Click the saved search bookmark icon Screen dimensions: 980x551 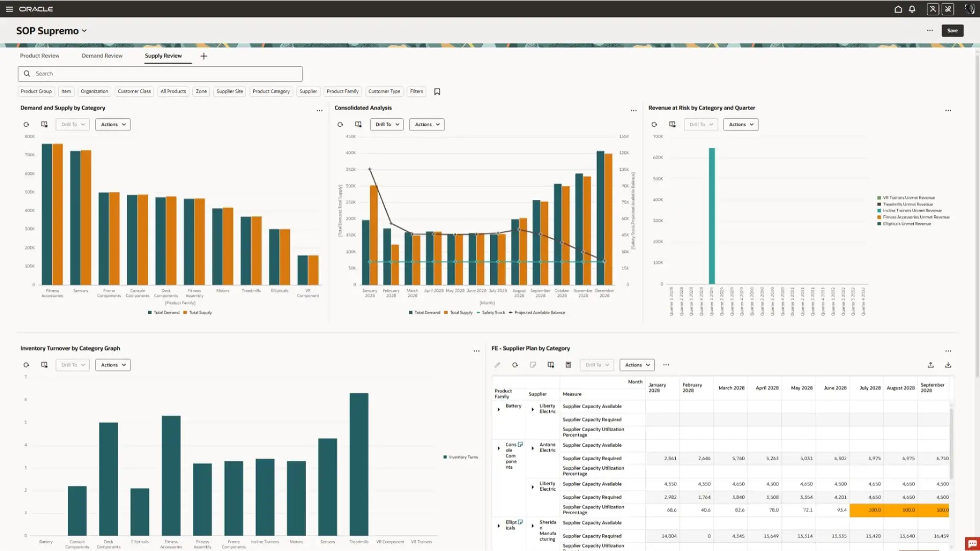437,92
